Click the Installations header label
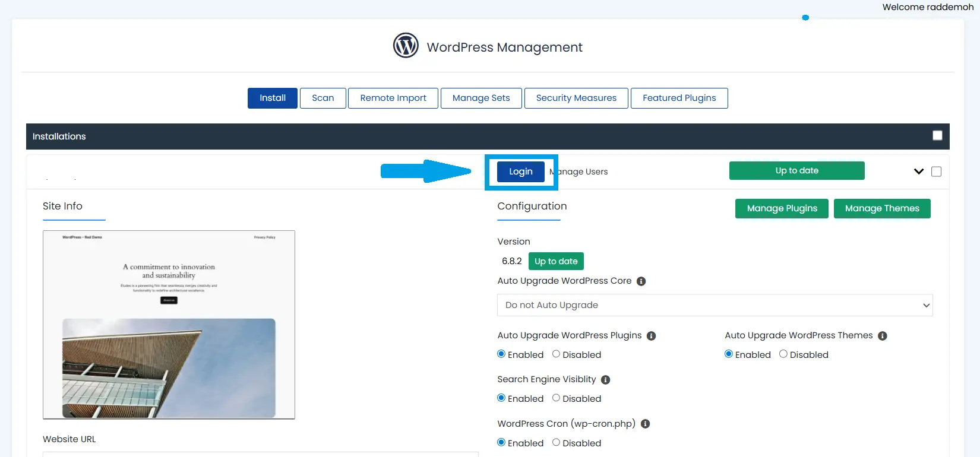 (x=59, y=137)
